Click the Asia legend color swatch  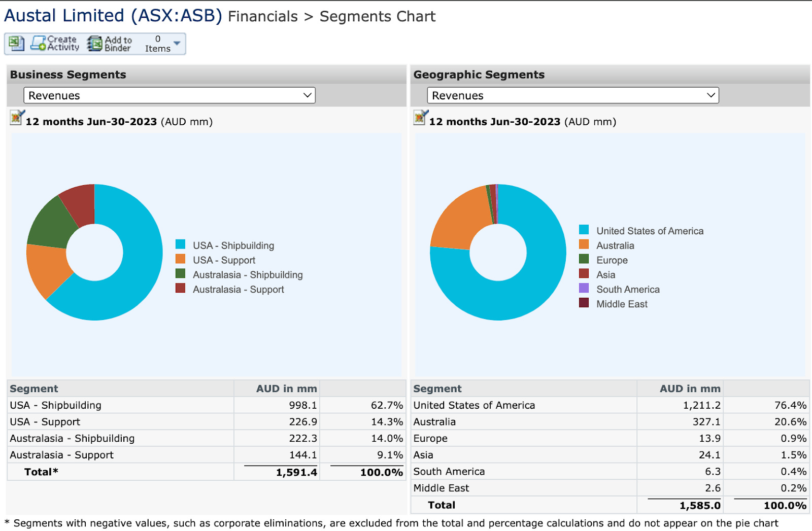pyautogui.click(x=584, y=273)
